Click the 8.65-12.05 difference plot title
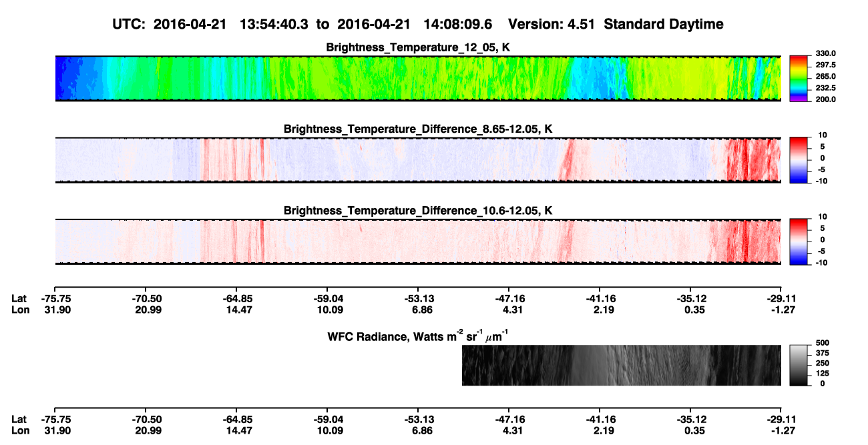This screenshot has height=445, width=868. tap(418, 129)
